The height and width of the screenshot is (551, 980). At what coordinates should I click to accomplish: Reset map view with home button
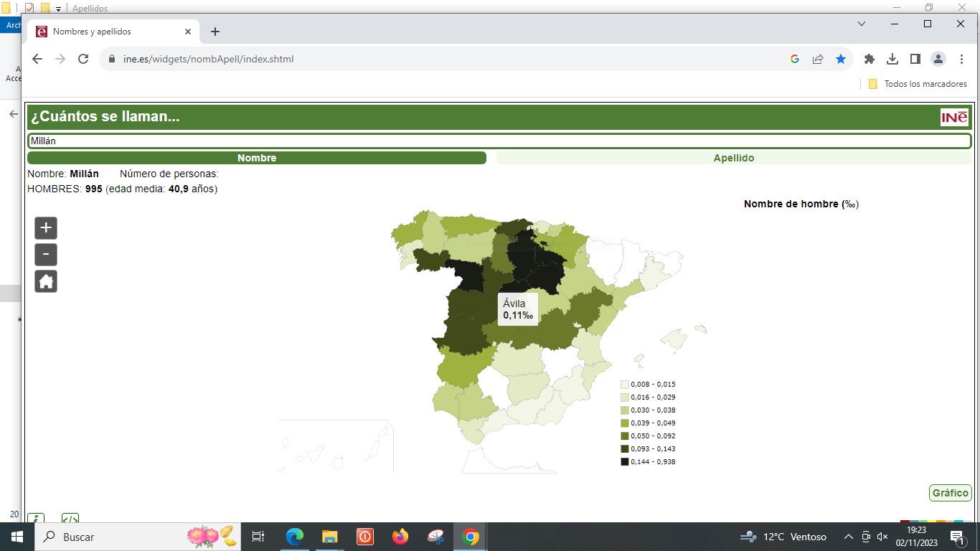(x=46, y=281)
